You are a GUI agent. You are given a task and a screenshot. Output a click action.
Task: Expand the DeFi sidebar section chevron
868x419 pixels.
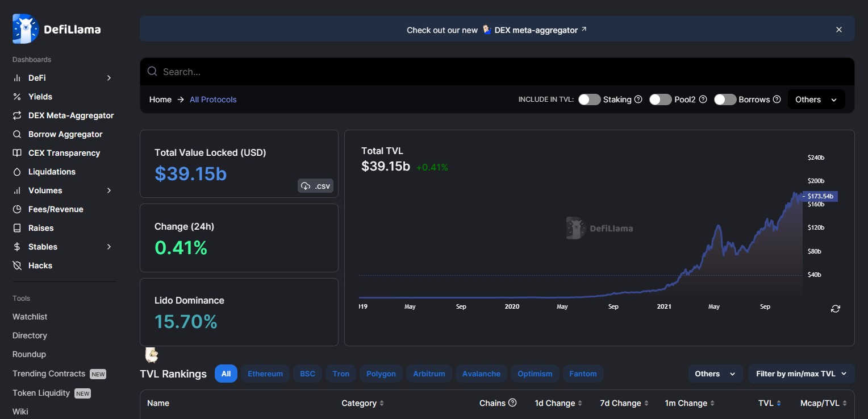pyautogui.click(x=109, y=78)
